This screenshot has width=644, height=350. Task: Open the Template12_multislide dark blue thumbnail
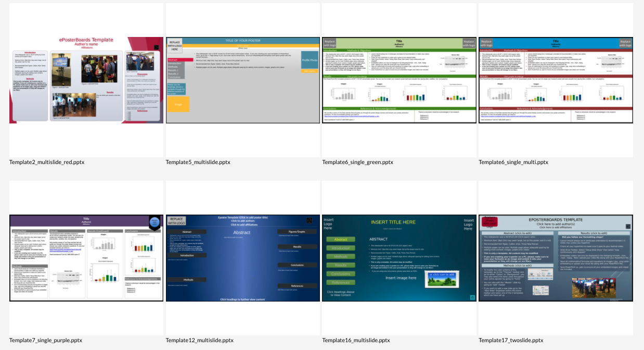[242, 258]
